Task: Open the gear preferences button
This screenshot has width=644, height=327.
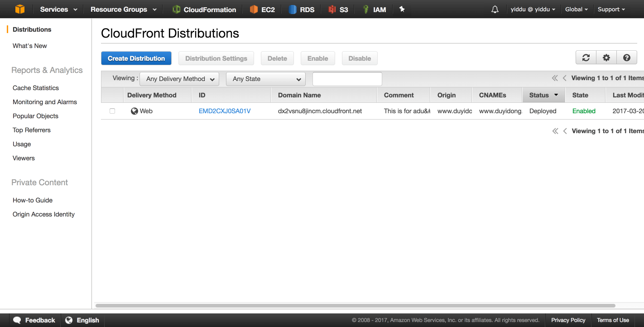Action: point(606,58)
